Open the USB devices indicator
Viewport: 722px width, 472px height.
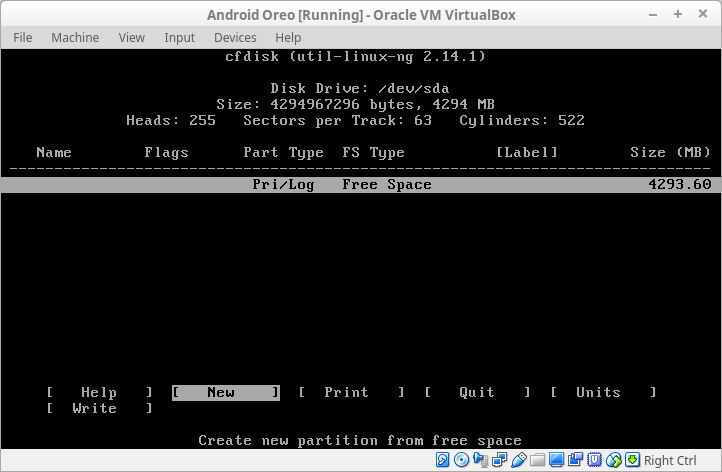pos(518,460)
